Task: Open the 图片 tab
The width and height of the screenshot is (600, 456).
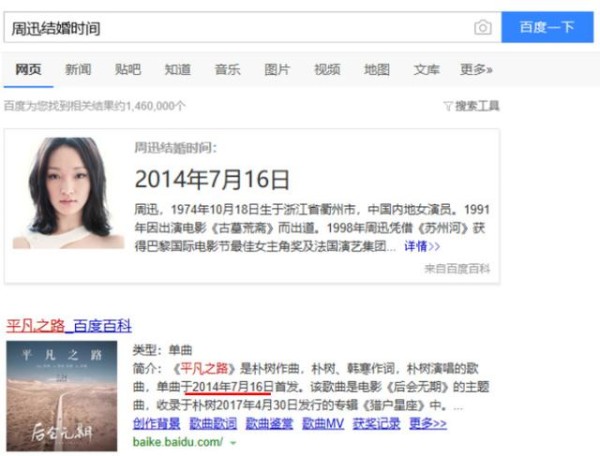Action: (x=277, y=70)
